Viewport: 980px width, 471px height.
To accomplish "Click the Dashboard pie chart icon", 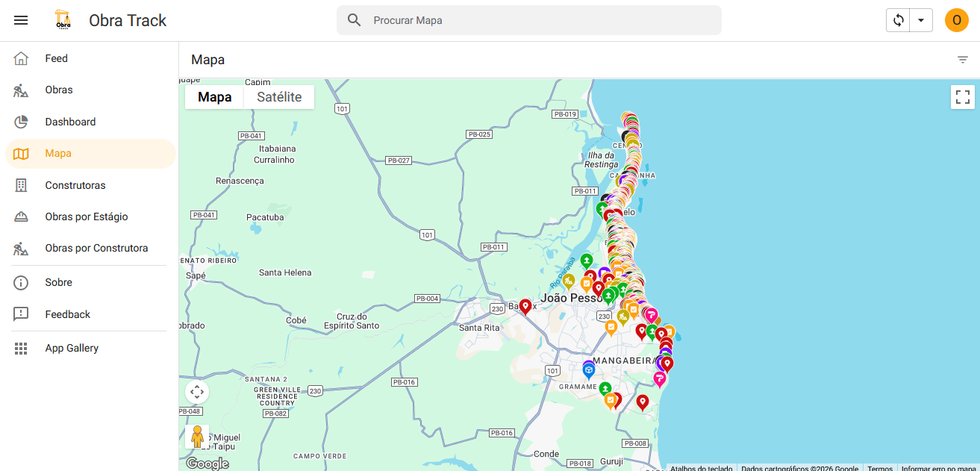I will [21, 121].
